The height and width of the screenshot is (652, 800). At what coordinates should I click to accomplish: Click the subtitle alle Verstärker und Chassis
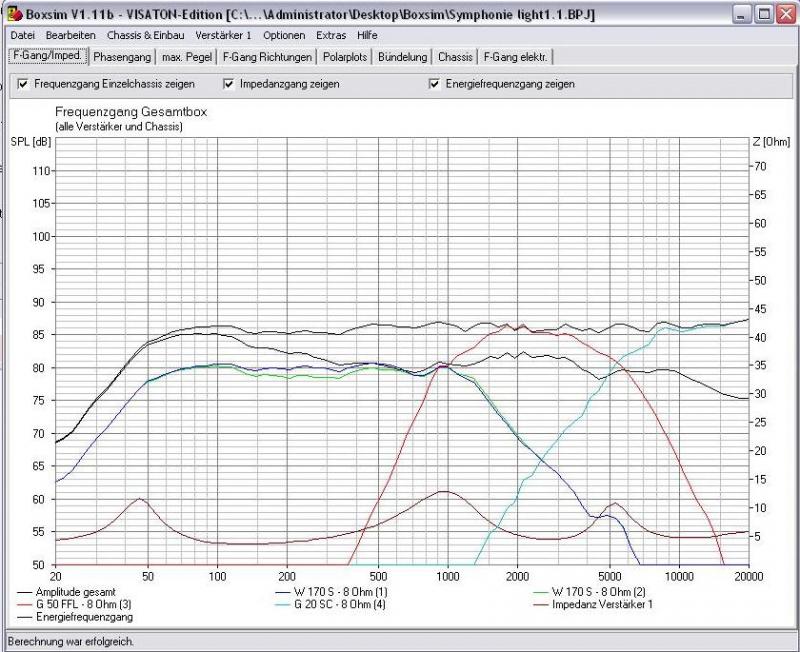click(119, 126)
